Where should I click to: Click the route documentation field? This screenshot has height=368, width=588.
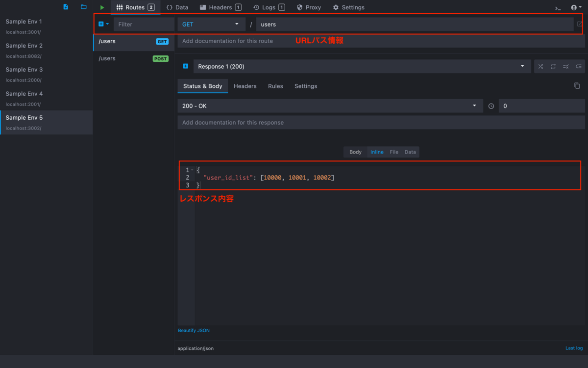pos(381,41)
